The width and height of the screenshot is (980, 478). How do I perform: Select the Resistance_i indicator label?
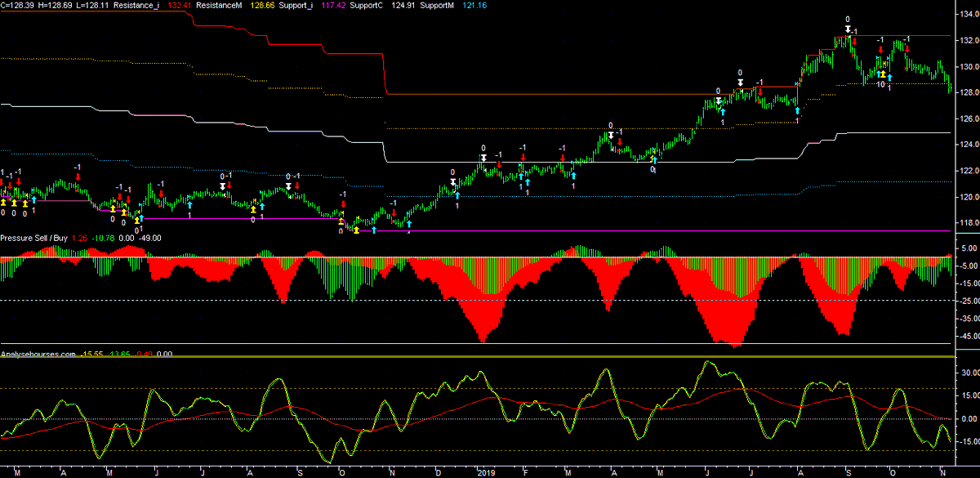pyautogui.click(x=136, y=6)
